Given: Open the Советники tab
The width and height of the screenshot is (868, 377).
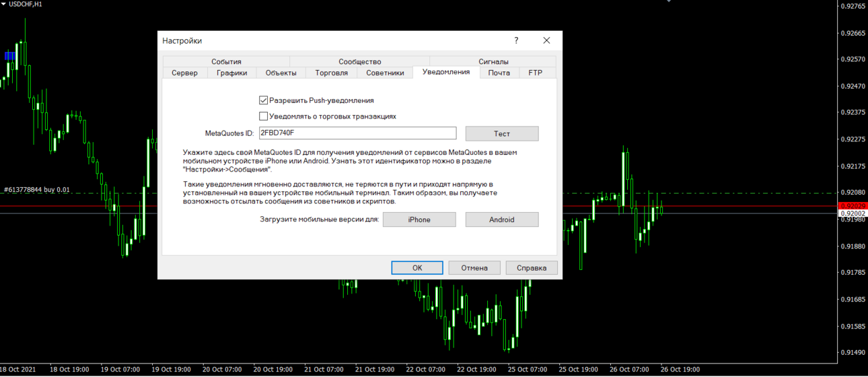Looking at the screenshot, I should pos(385,73).
